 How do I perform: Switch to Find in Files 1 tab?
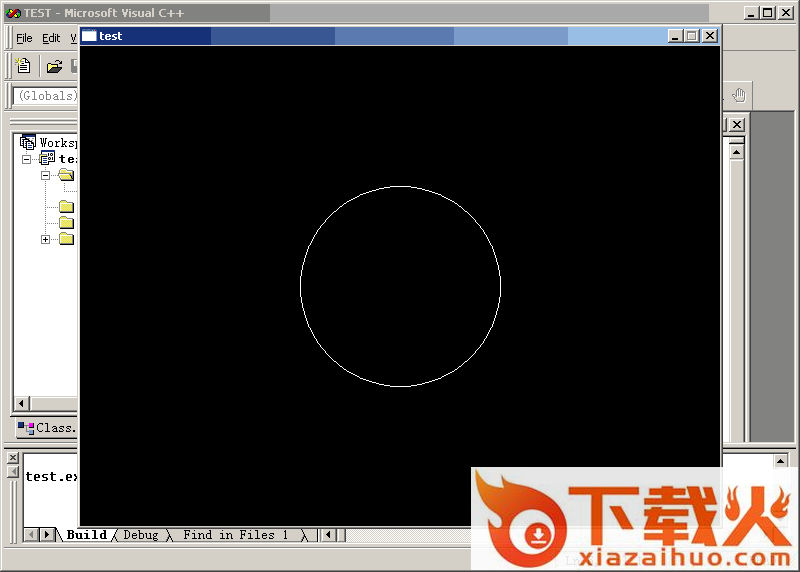(235, 535)
